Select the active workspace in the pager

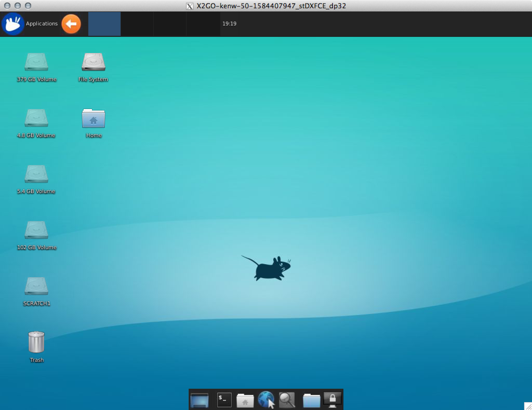coord(104,24)
